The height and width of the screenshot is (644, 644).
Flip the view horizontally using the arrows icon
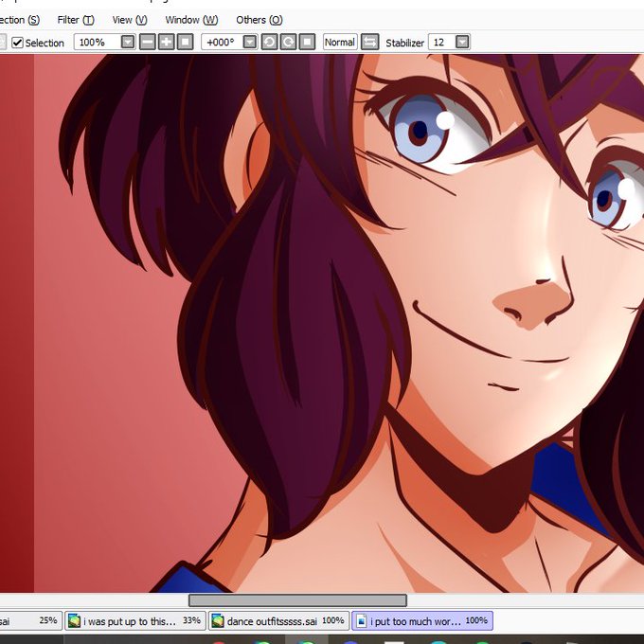click(369, 42)
